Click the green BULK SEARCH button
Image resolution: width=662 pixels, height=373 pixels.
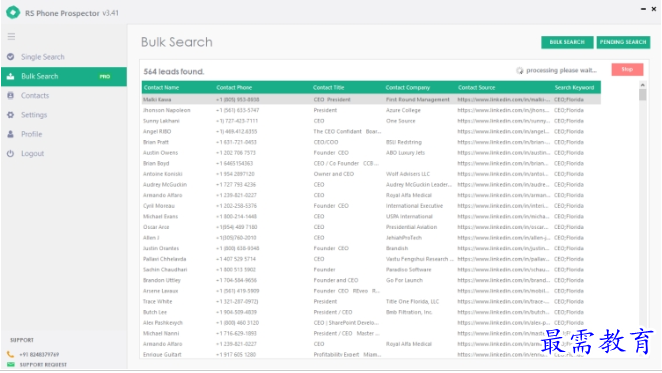click(567, 42)
